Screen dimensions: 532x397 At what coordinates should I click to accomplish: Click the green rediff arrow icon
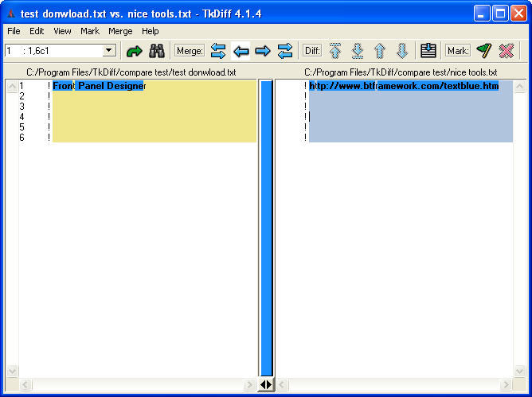click(134, 51)
